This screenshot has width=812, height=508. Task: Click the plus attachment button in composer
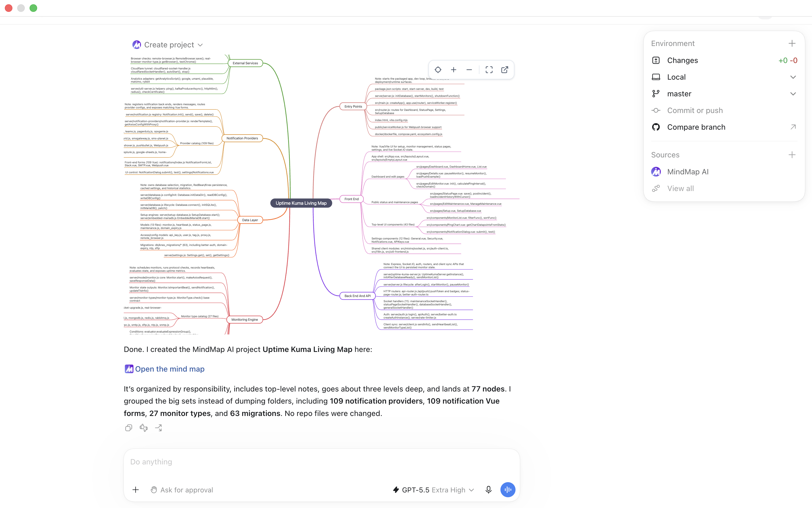point(135,490)
